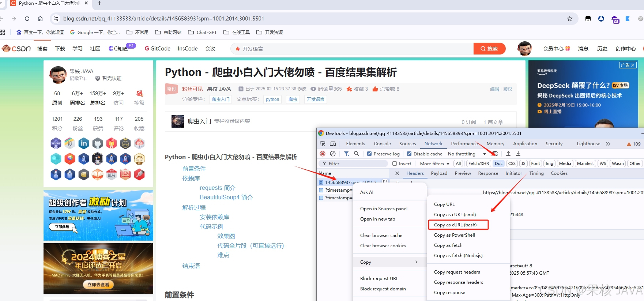Select the Fetch/XHR request type filter
Image resolution: width=644 pixels, height=301 pixels.
[x=478, y=163]
